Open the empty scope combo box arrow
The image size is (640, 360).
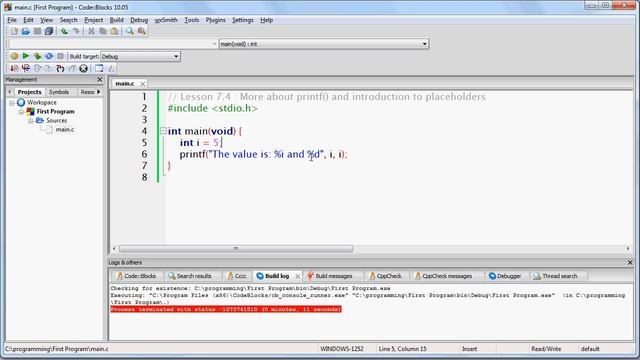[215, 44]
